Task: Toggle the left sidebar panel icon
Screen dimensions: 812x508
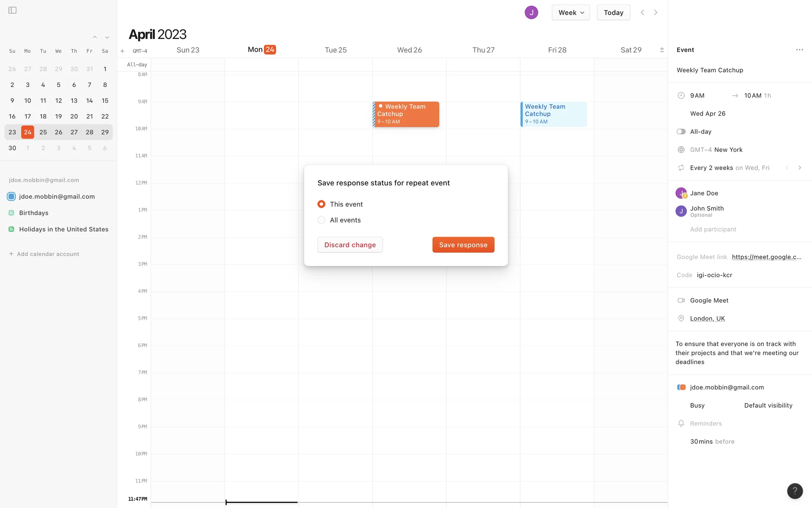Action: coord(12,10)
